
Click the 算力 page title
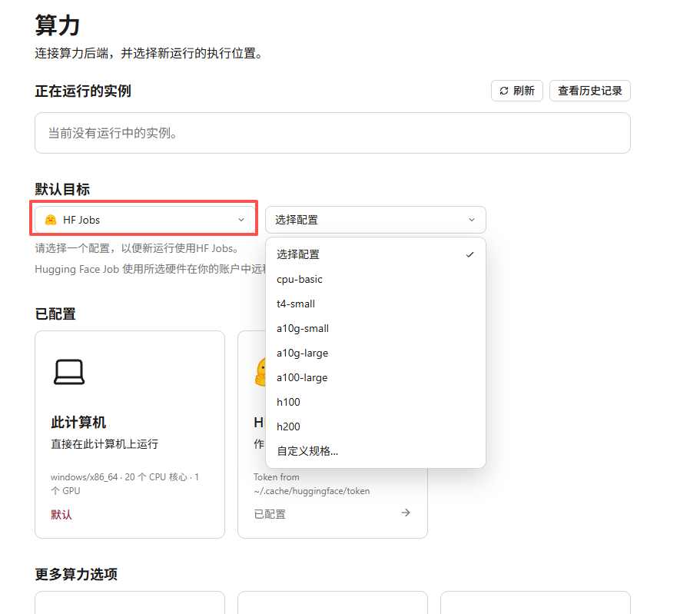[58, 25]
